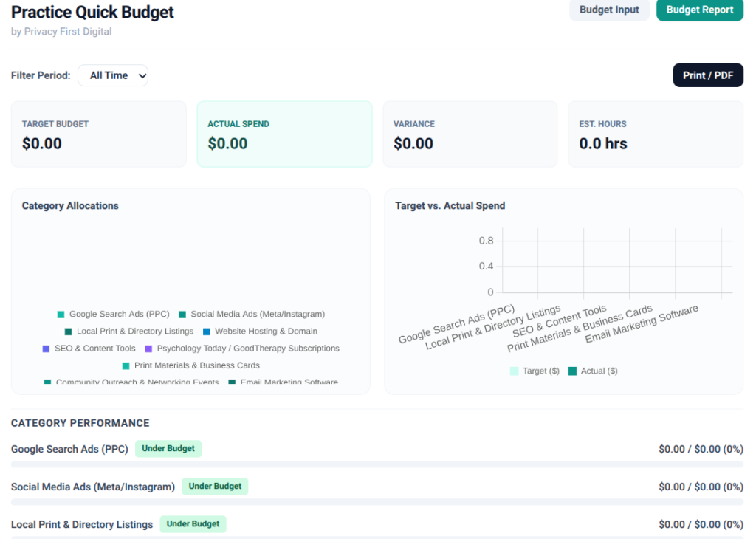This screenshot has height=539, width=756.
Task: Click Local Print Under Budget badge
Action: pyautogui.click(x=193, y=524)
